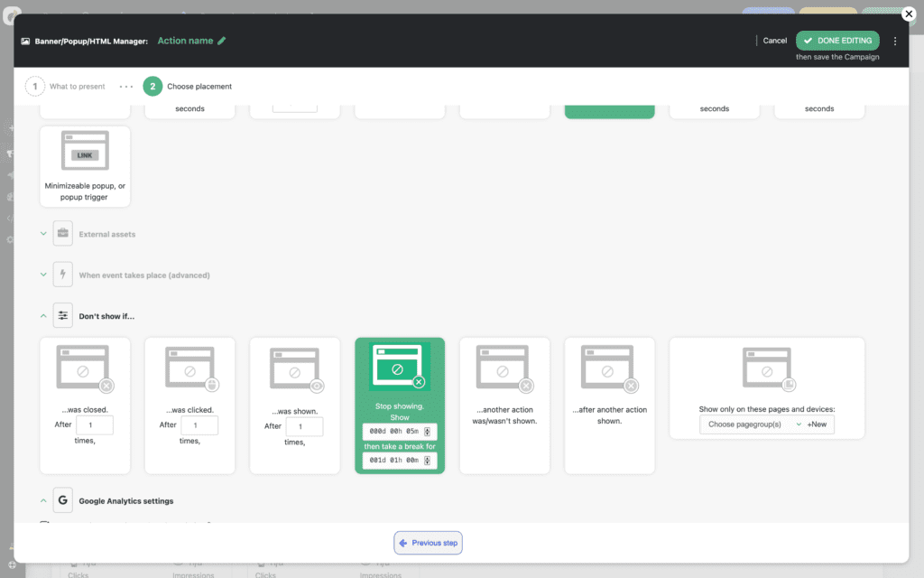Click the Don't show if sliders icon

(63, 315)
